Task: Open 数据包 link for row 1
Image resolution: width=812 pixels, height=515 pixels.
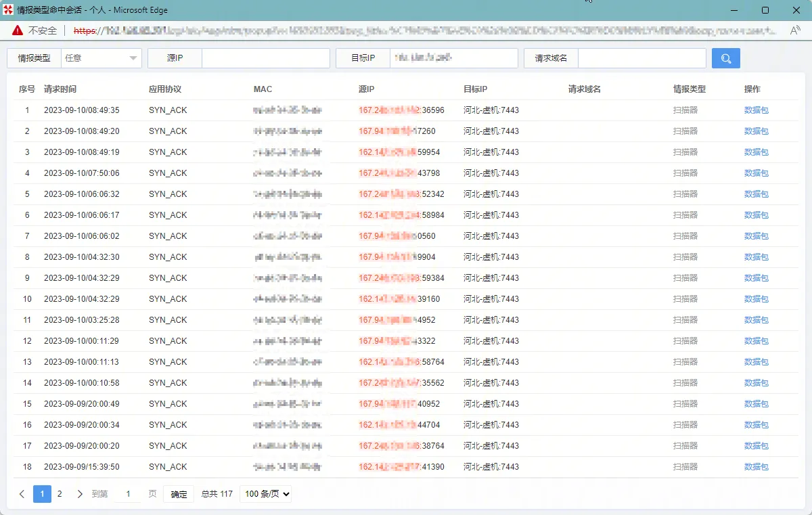Action: click(x=756, y=110)
